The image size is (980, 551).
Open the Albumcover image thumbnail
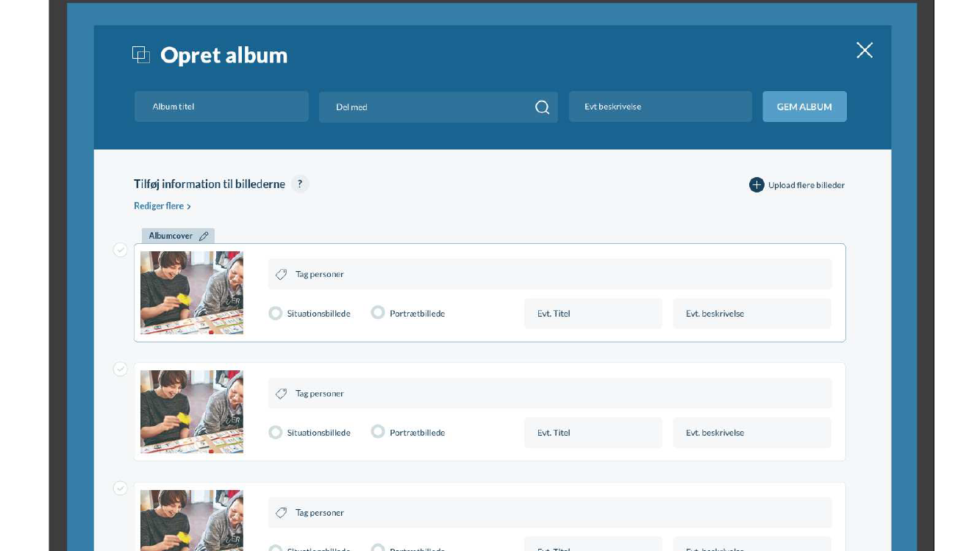192,293
